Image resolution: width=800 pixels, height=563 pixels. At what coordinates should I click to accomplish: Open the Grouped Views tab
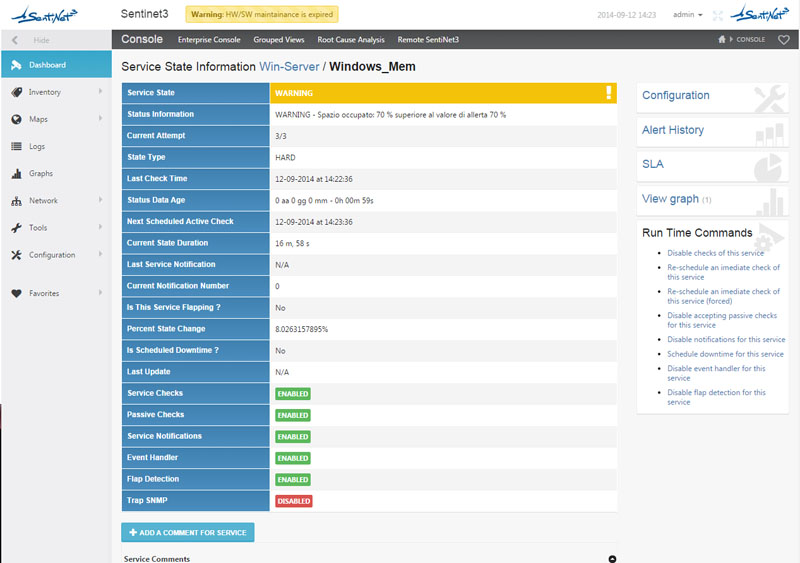(279, 39)
